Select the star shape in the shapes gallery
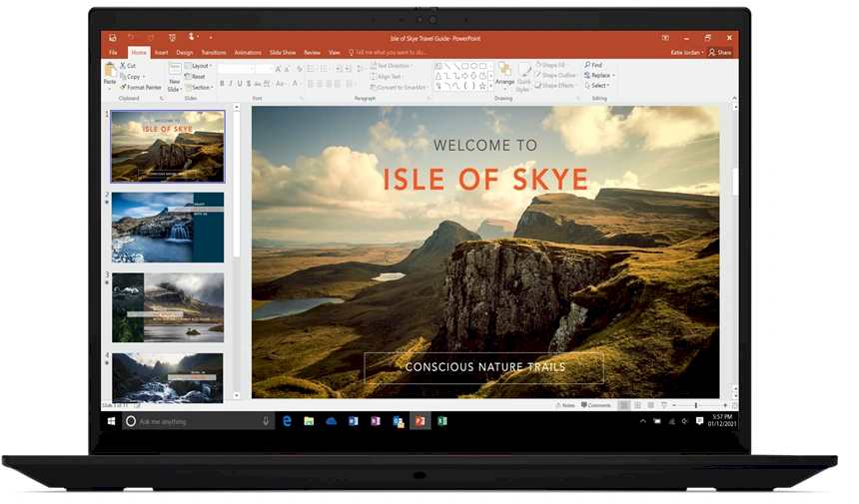The height and width of the screenshot is (504, 859). pos(482,86)
